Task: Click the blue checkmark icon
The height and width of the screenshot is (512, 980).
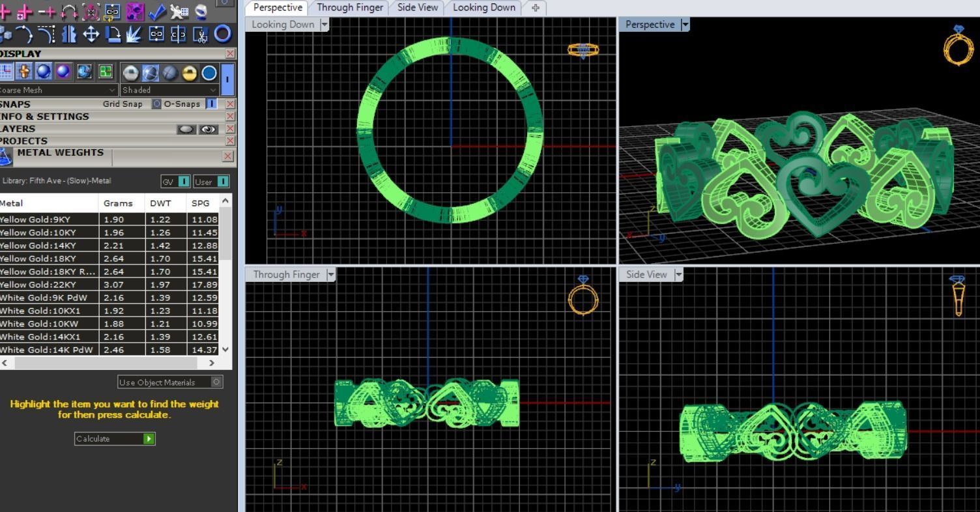Action: (x=156, y=11)
